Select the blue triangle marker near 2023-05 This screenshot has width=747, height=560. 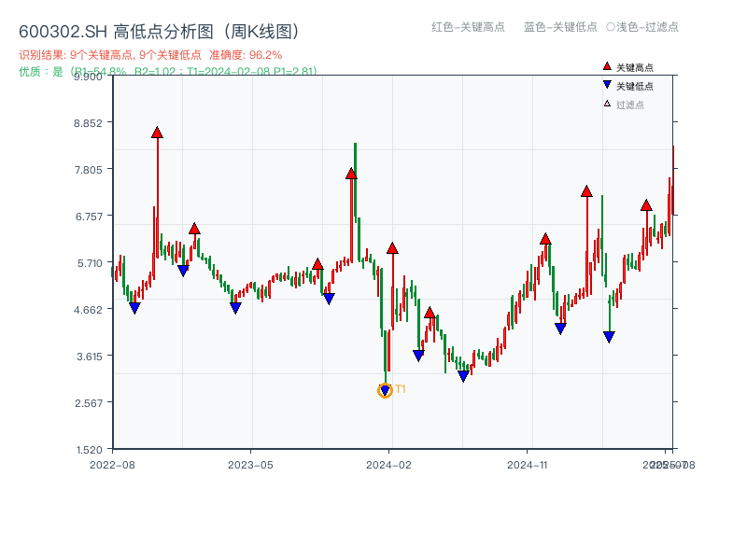point(233,307)
